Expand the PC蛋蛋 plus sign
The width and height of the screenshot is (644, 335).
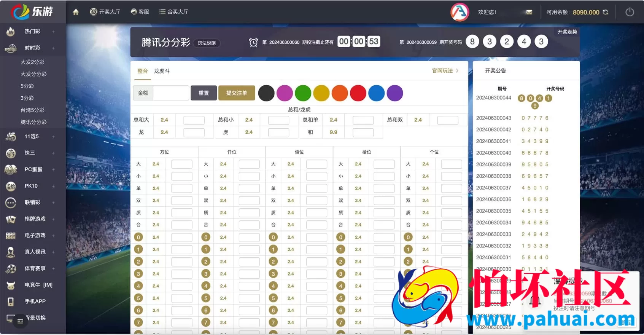(x=53, y=169)
